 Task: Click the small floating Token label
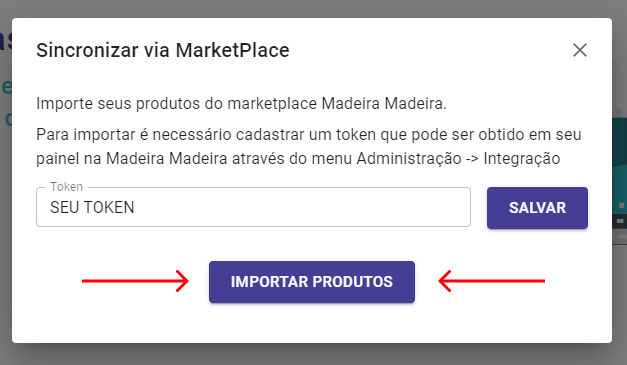point(66,187)
